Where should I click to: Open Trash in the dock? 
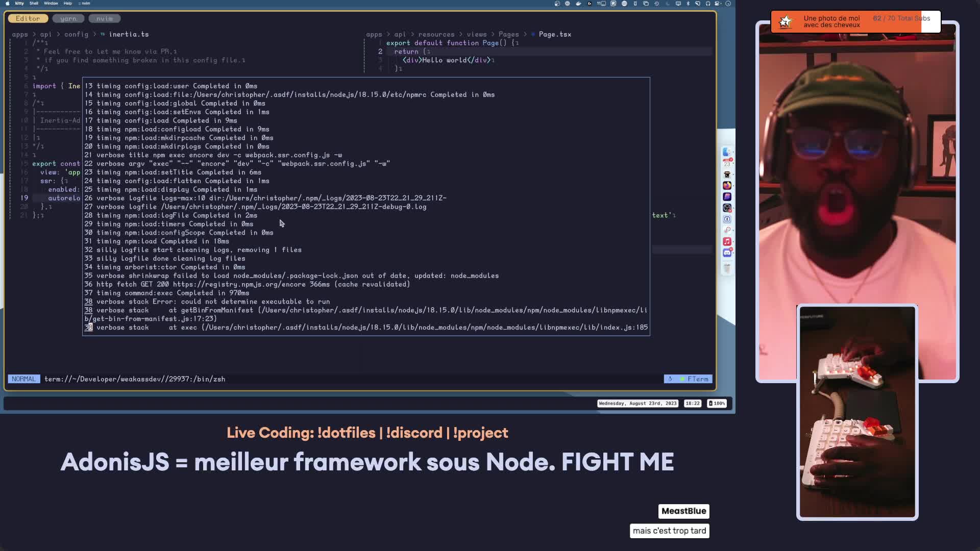727,267
